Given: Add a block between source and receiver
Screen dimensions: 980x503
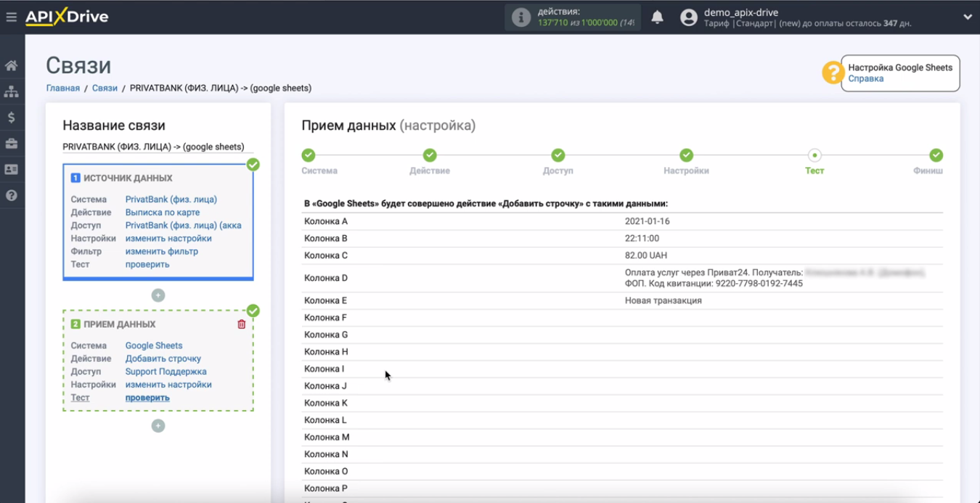Looking at the screenshot, I should click(158, 295).
